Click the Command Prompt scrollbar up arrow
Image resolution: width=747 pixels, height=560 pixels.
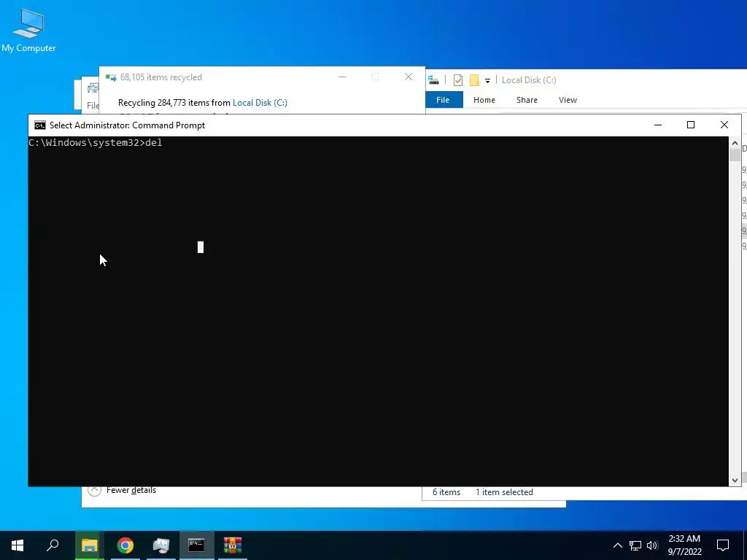pos(735,143)
